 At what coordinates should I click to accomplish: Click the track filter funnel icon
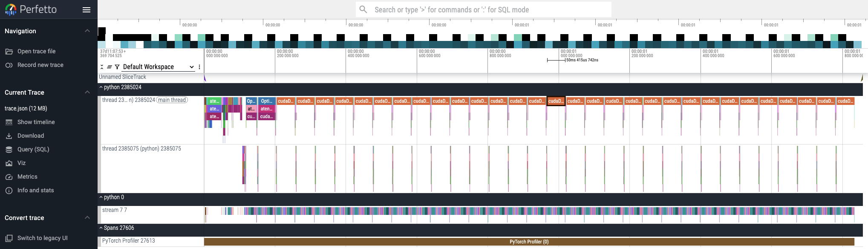pyautogui.click(x=117, y=67)
